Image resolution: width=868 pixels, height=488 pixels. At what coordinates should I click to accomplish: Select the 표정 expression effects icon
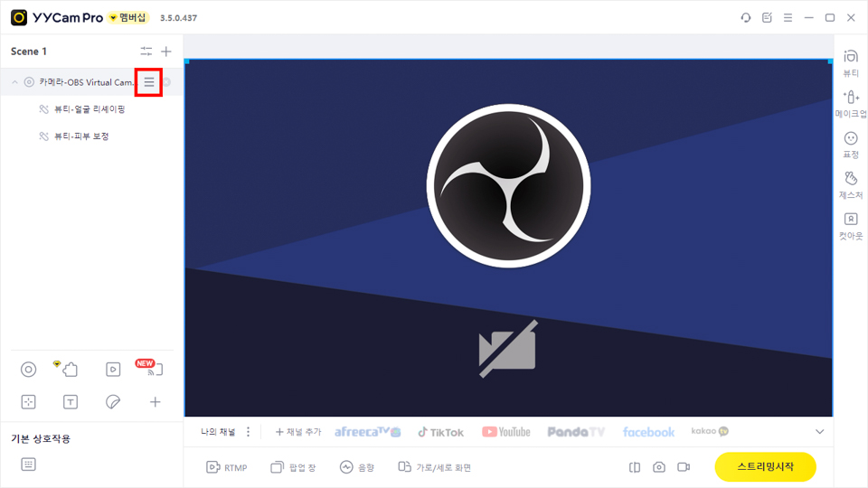pyautogui.click(x=851, y=145)
